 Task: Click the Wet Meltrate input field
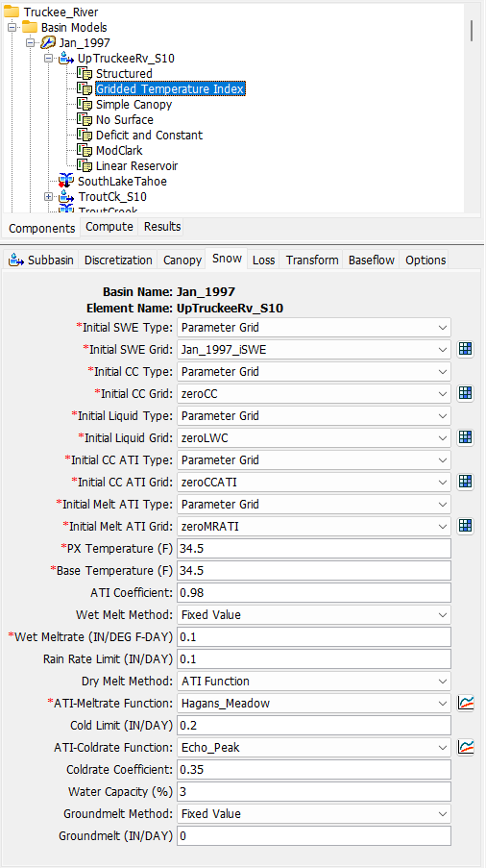tap(314, 637)
